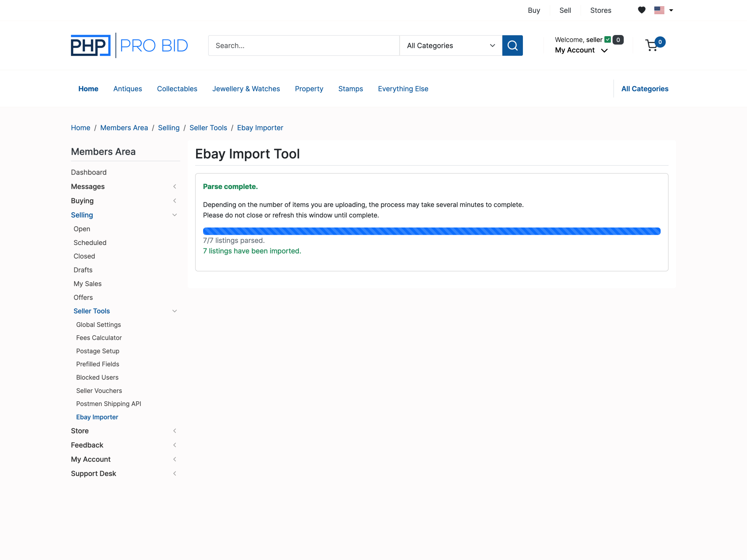Go to Jewellery & Watches category

pyautogui.click(x=246, y=89)
